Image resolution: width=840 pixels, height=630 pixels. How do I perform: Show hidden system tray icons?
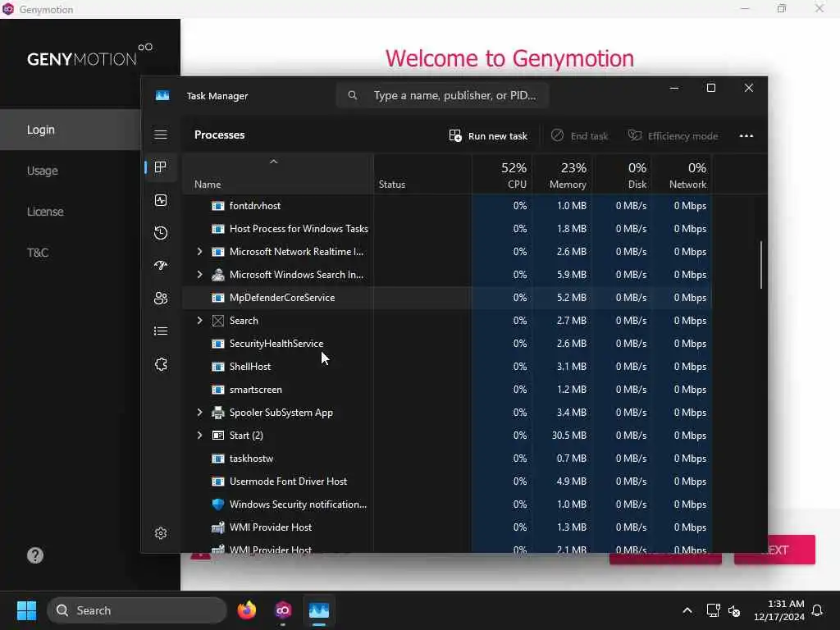pyautogui.click(x=687, y=610)
